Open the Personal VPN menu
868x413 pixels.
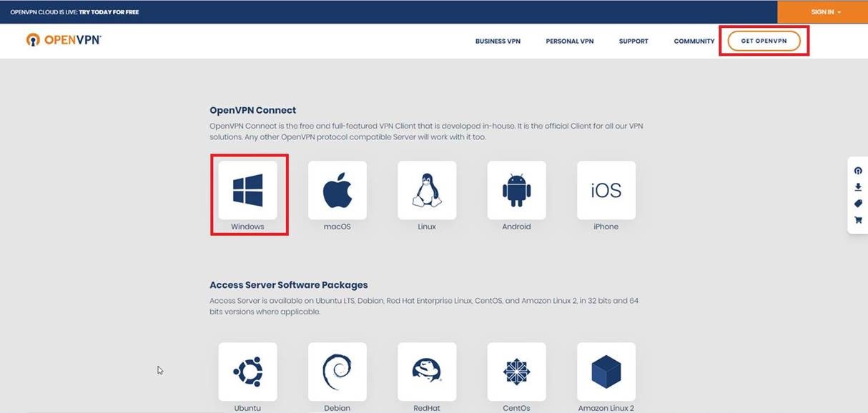coord(570,41)
